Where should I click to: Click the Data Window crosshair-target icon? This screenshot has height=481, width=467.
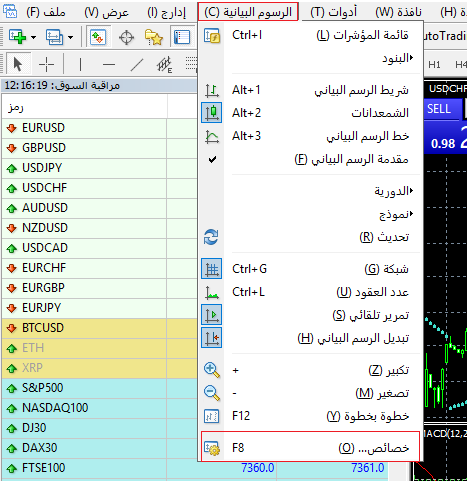pyautogui.click(x=126, y=37)
